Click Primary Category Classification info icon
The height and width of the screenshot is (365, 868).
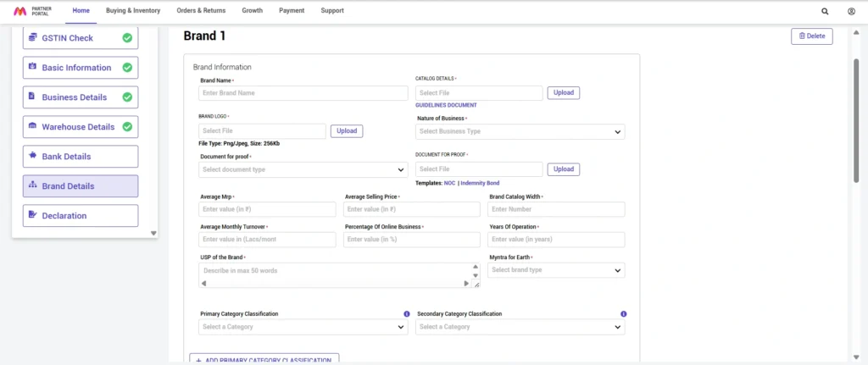tap(407, 313)
